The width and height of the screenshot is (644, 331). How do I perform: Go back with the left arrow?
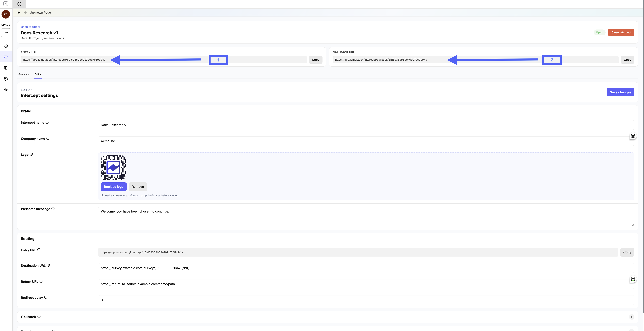pos(19,12)
